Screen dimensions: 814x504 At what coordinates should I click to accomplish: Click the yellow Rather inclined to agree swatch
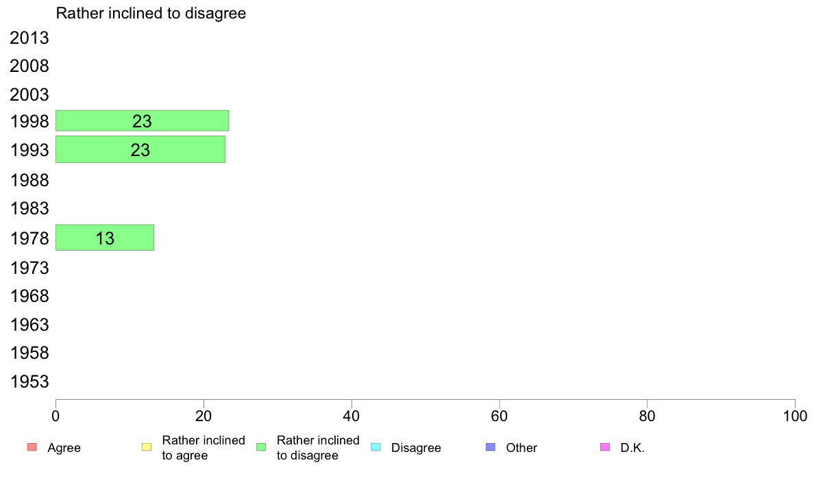click(x=147, y=447)
